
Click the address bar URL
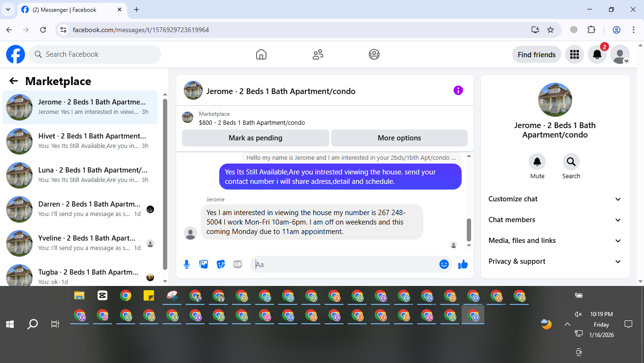tap(141, 30)
